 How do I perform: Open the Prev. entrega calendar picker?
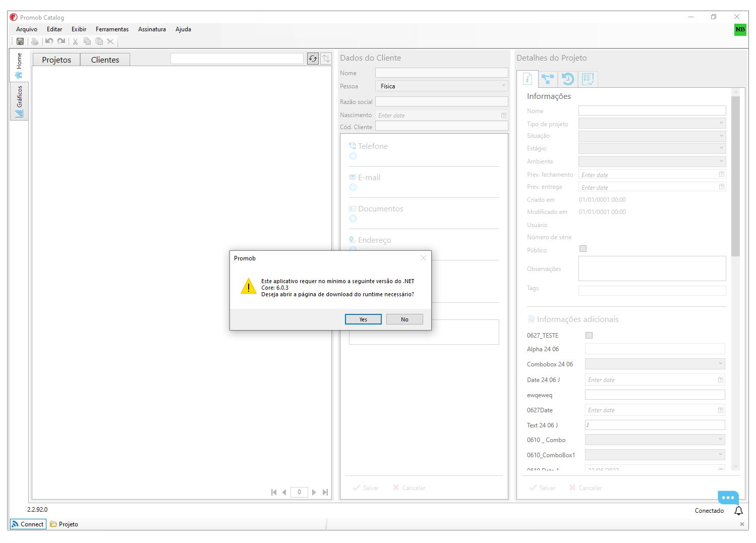pyautogui.click(x=721, y=187)
